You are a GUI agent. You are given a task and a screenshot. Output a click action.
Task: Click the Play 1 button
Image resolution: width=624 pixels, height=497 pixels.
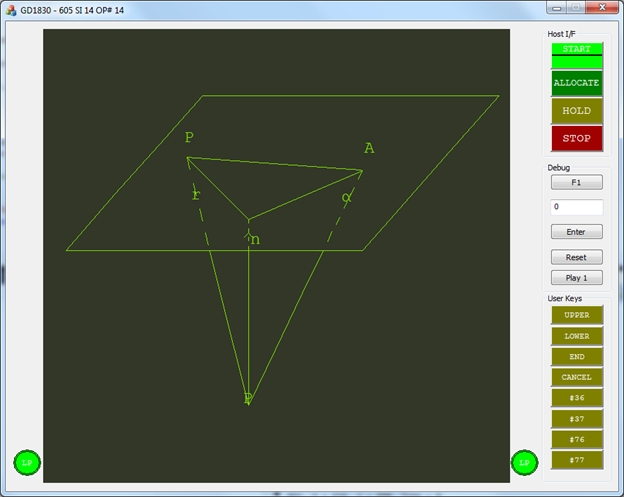pos(577,278)
